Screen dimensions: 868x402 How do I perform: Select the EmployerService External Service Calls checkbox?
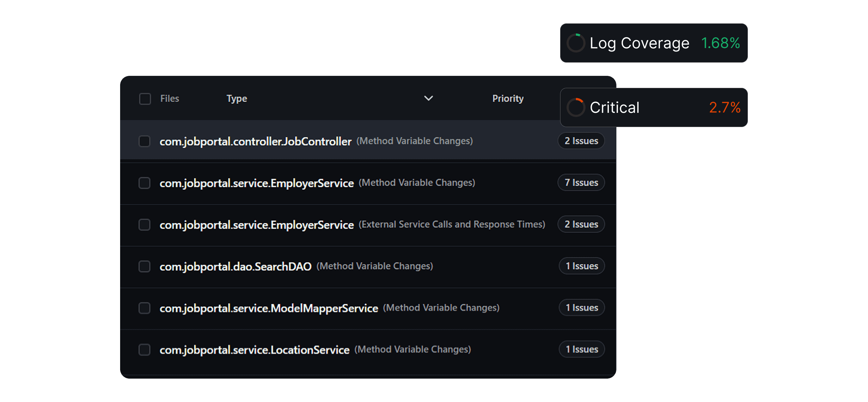(x=144, y=224)
